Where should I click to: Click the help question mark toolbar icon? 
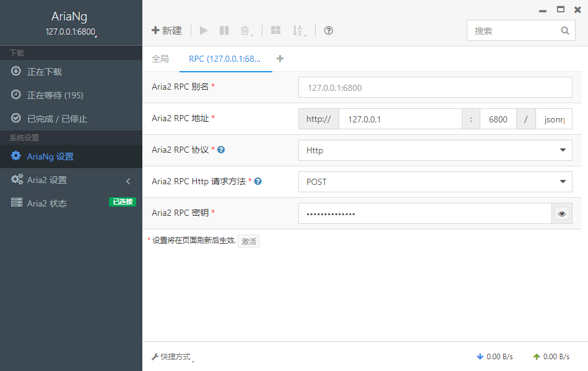(x=329, y=30)
